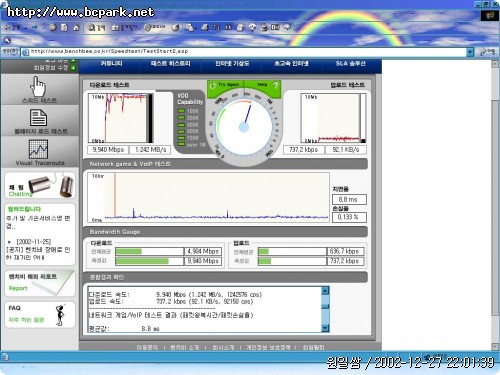The image size is (500, 375).
Task: Click the Go button beside the address bar
Action: click(487, 52)
